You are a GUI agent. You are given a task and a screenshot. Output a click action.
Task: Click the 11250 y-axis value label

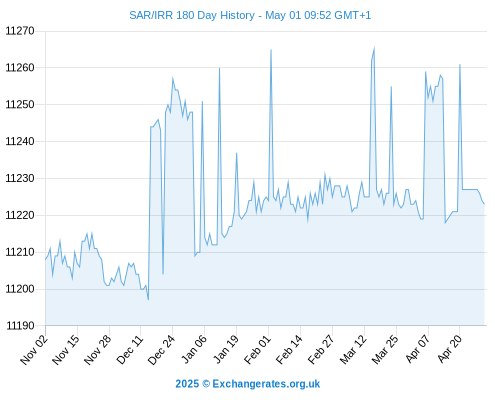click(20, 105)
